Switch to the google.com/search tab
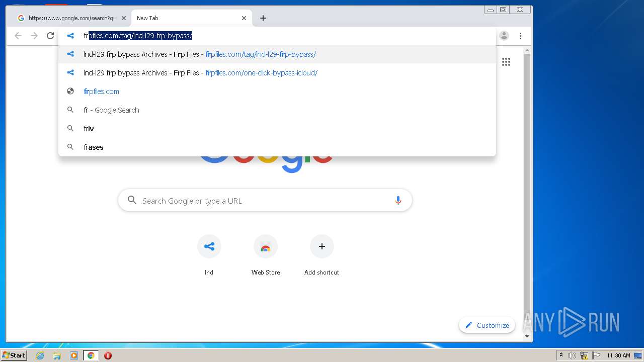 [71, 18]
